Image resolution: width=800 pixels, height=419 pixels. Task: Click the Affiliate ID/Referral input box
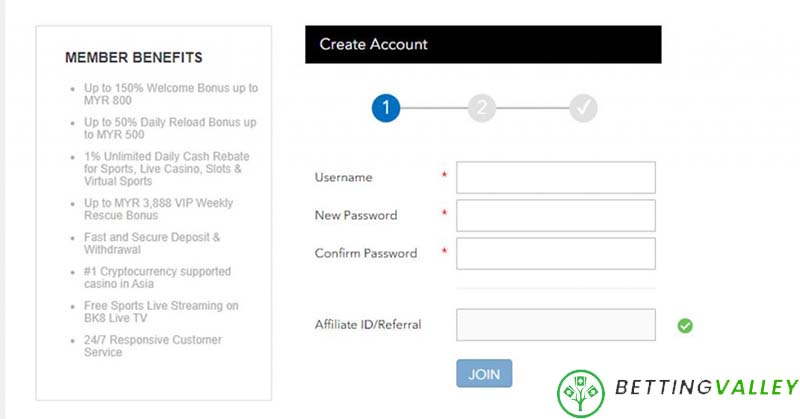click(x=555, y=325)
